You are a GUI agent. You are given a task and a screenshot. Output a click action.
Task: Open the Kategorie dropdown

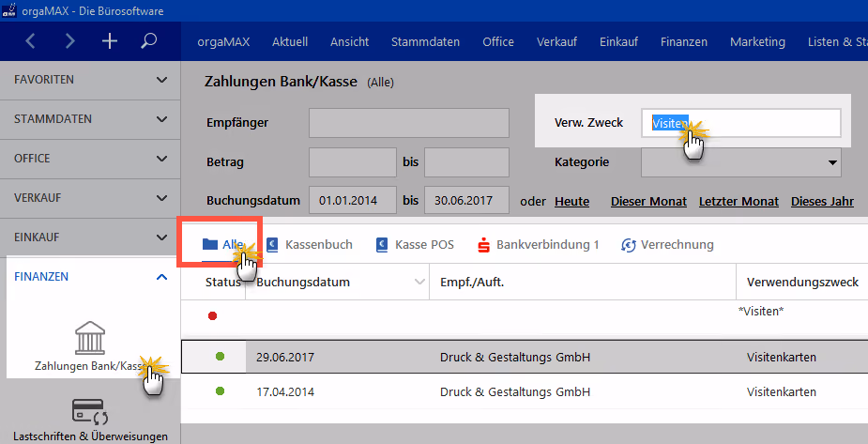832,162
